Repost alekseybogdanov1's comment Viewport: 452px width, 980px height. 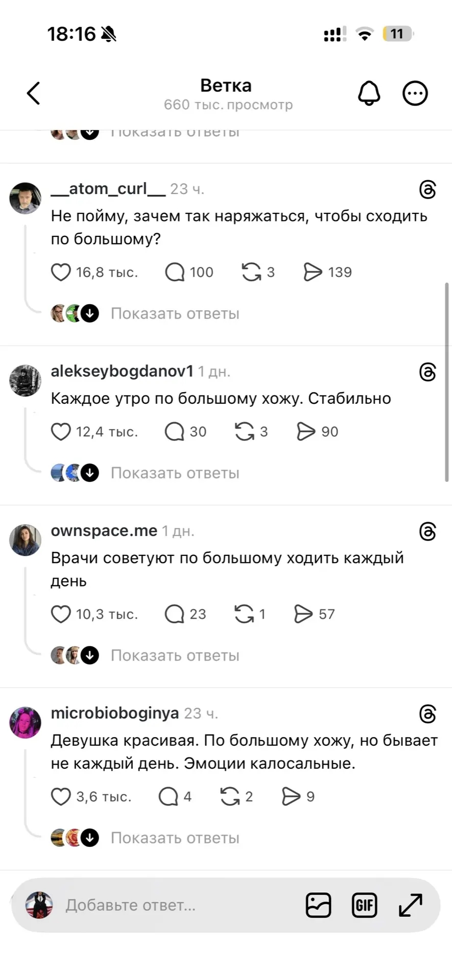tap(245, 431)
